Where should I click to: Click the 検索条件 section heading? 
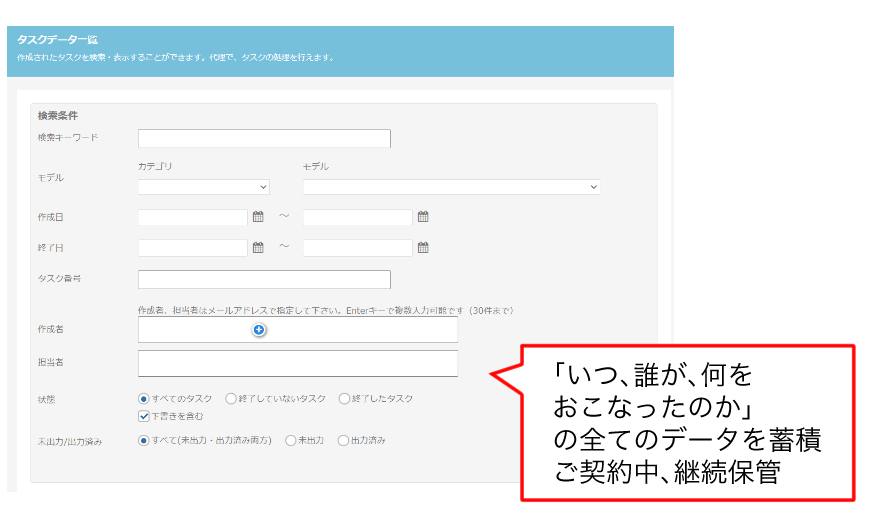pos(58,116)
